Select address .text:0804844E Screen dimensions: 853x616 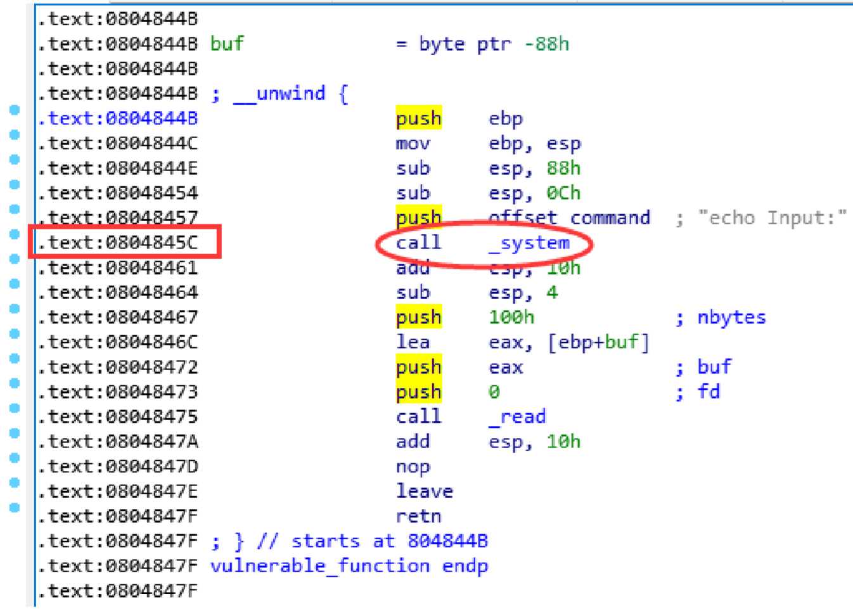[117, 168]
